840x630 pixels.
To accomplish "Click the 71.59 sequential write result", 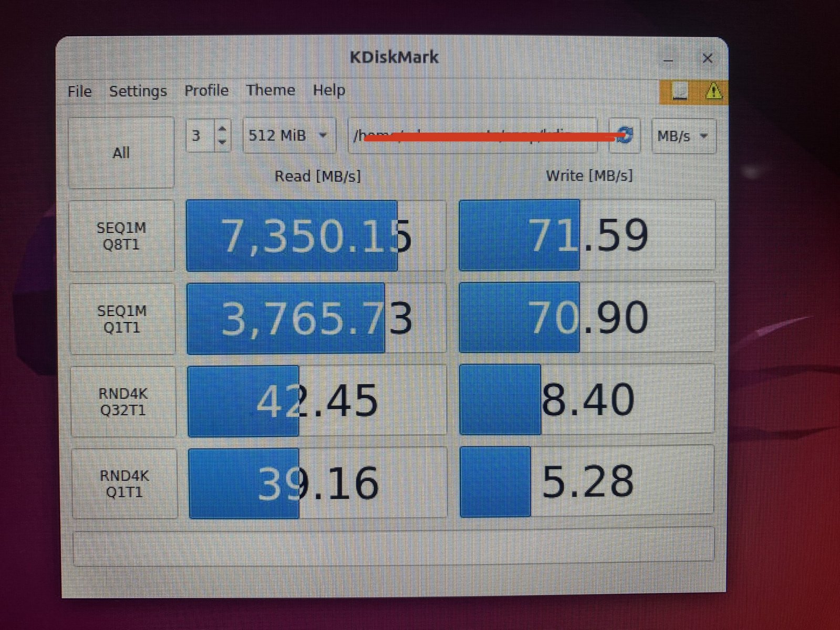I will pos(587,235).
